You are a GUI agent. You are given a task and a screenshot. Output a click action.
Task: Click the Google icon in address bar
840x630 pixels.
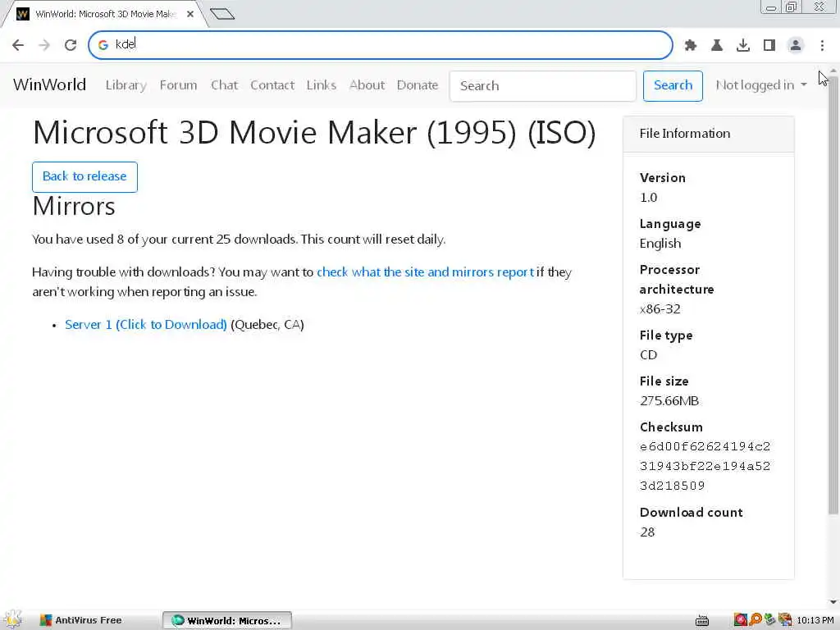[103, 45]
